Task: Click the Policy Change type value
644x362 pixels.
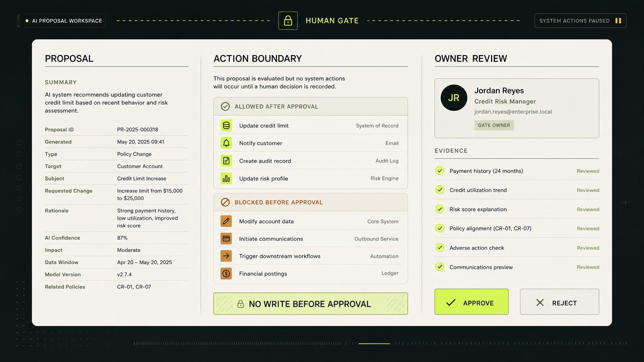Action: coord(134,154)
